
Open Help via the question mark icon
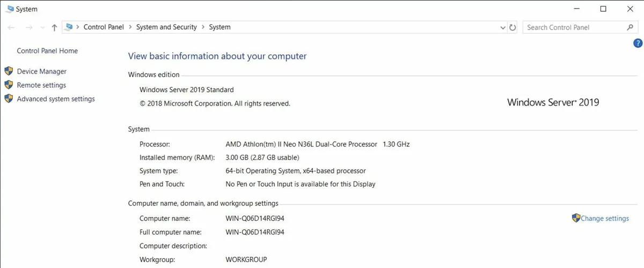click(638, 44)
